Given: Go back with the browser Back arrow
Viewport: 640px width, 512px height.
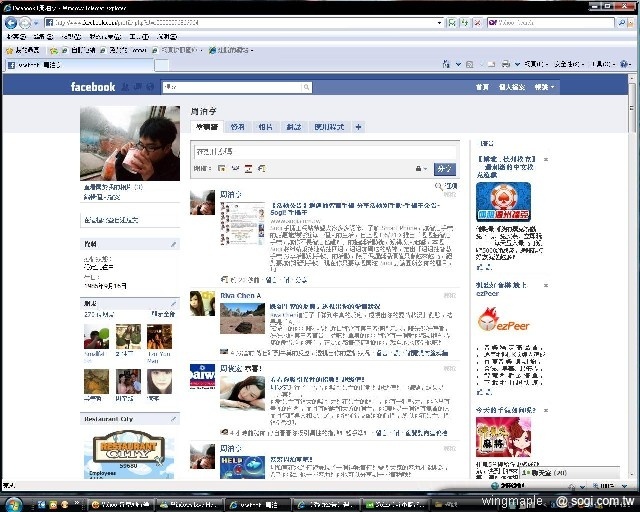Looking at the screenshot, I should (x=11, y=23).
